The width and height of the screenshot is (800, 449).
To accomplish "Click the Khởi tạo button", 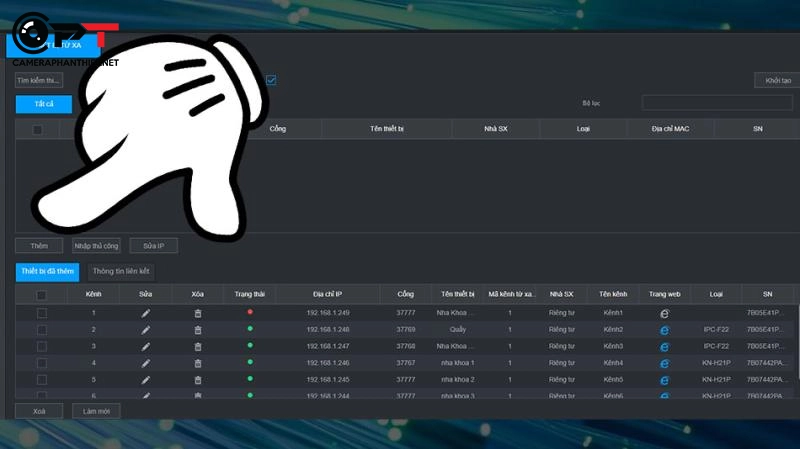I will 777,80.
